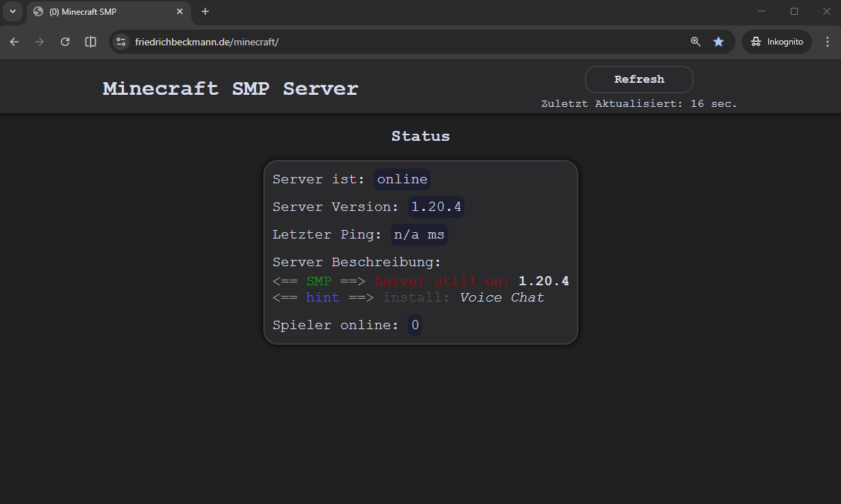841x504 pixels.
Task: Click the Spieler online count 0
Action: click(415, 326)
